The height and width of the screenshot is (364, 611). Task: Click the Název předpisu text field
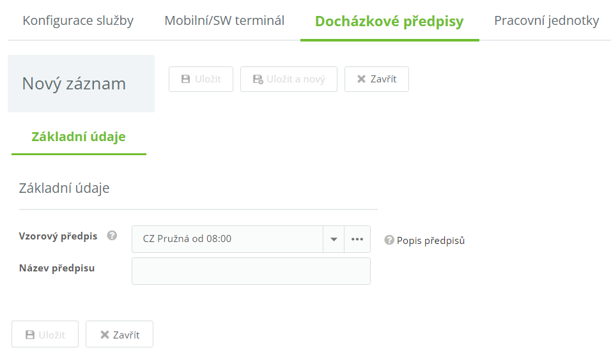tap(251, 271)
